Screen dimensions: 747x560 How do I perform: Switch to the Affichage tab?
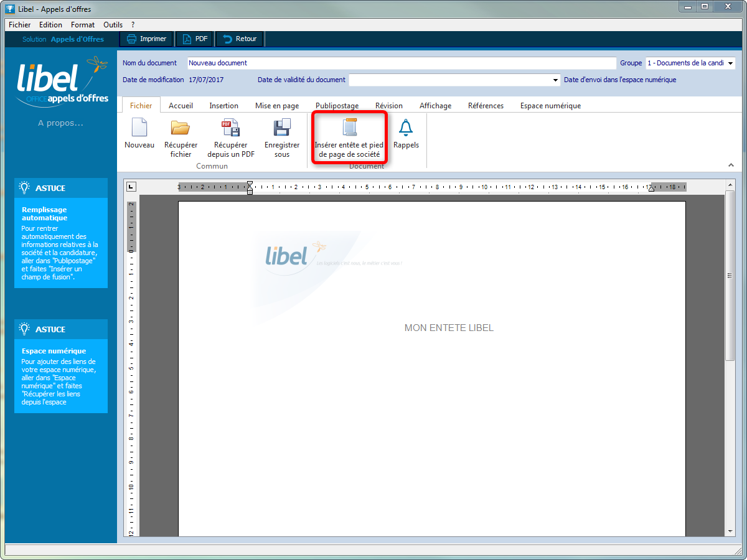point(435,106)
